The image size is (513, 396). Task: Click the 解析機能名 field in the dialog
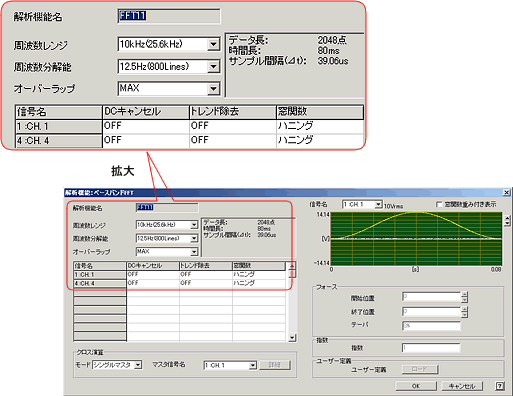pyautogui.click(x=167, y=208)
